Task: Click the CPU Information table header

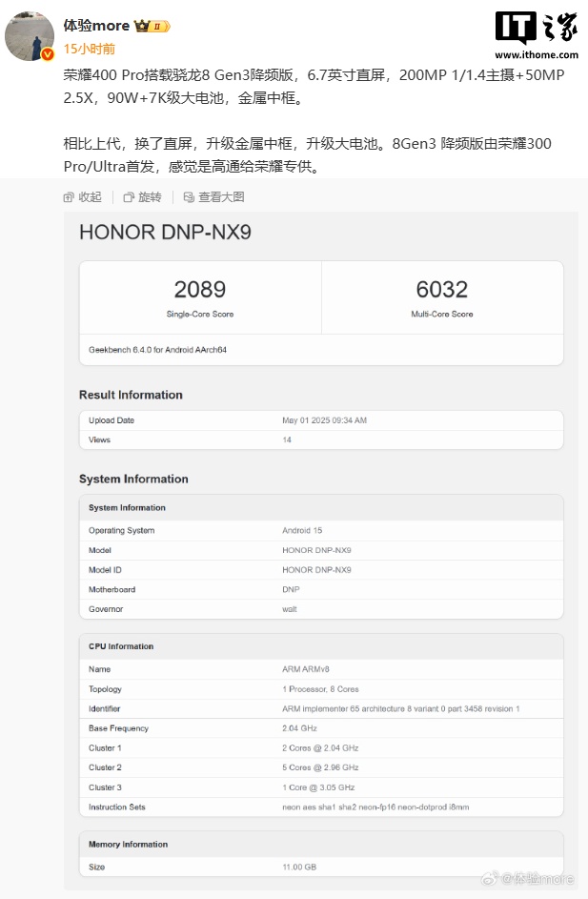Action: point(321,646)
